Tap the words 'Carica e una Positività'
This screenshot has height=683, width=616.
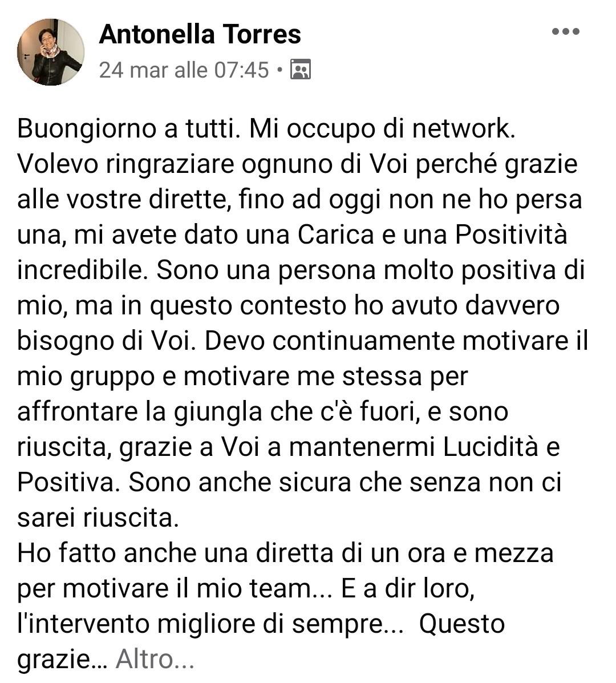point(433,235)
